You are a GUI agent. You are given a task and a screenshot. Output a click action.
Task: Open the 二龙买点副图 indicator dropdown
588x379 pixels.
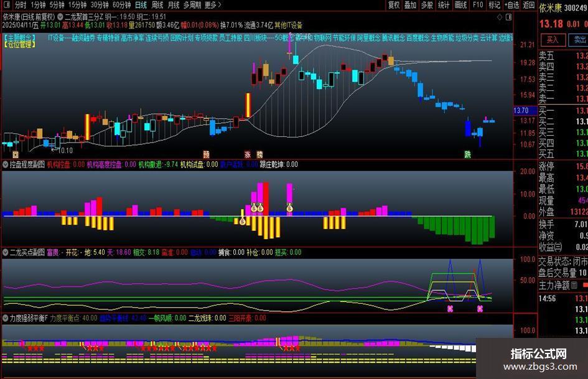tap(5, 252)
